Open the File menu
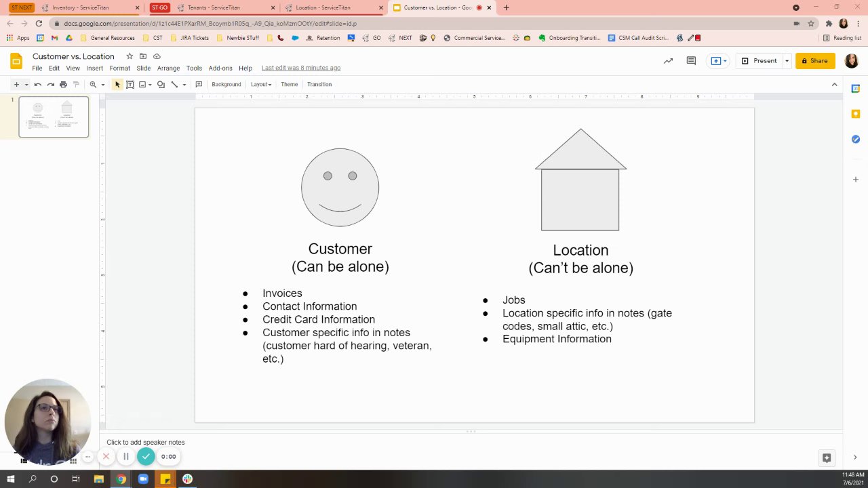 coord(37,68)
